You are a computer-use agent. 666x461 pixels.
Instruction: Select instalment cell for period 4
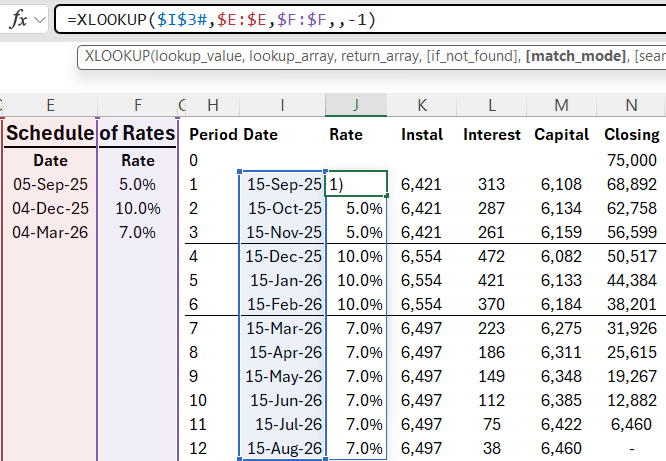pyautogui.click(x=422, y=257)
